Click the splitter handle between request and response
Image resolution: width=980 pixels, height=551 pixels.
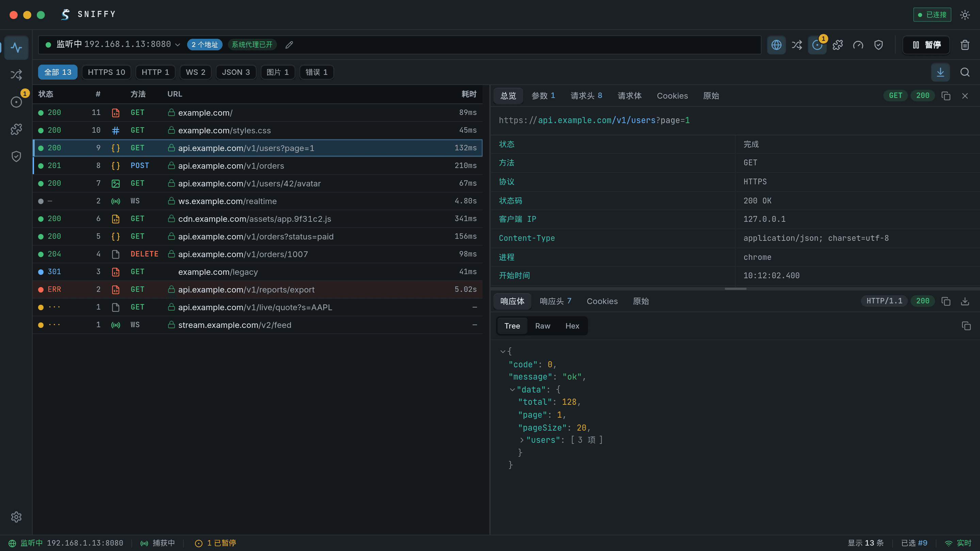(x=735, y=289)
